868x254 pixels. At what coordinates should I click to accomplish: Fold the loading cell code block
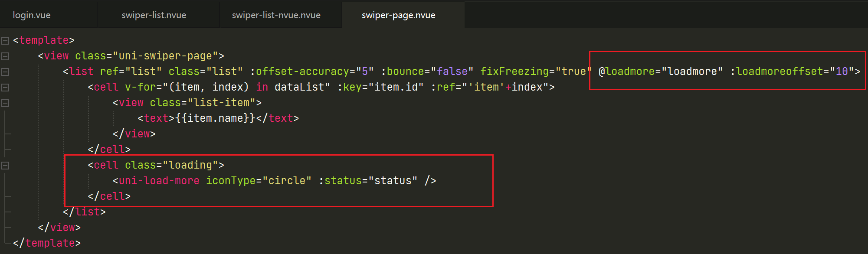coord(5,166)
